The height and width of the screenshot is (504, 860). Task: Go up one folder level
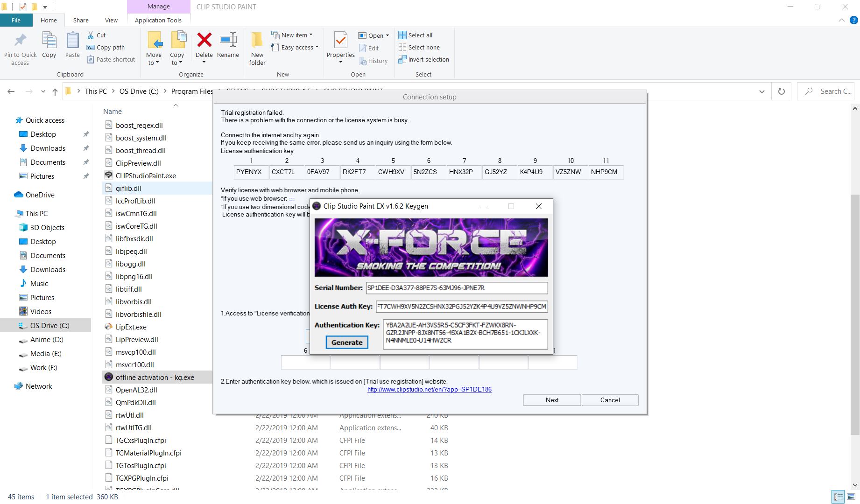coord(55,91)
